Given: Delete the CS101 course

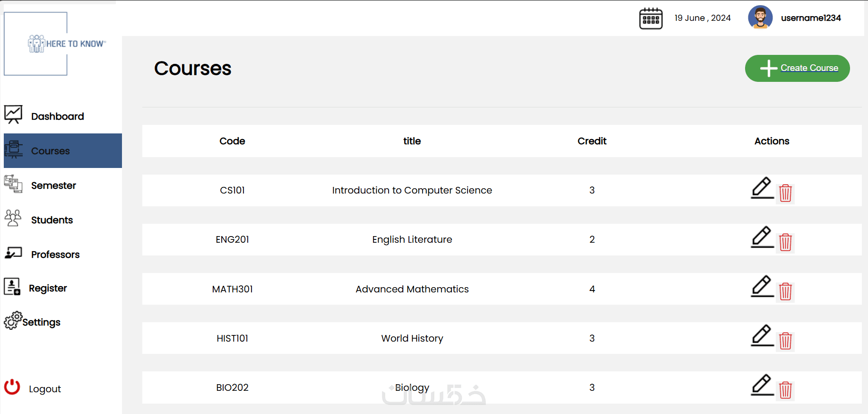Looking at the screenshot, I should click(785, 193).
